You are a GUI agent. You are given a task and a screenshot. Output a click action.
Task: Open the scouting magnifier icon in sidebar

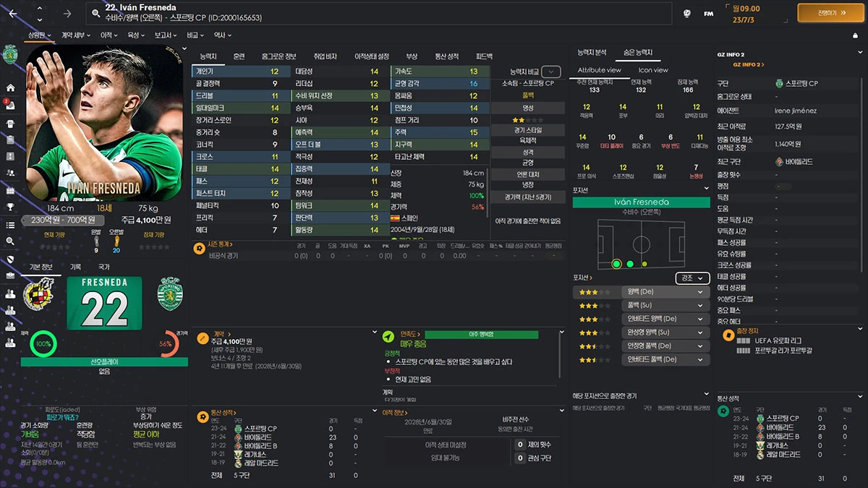tap(10, 241)
